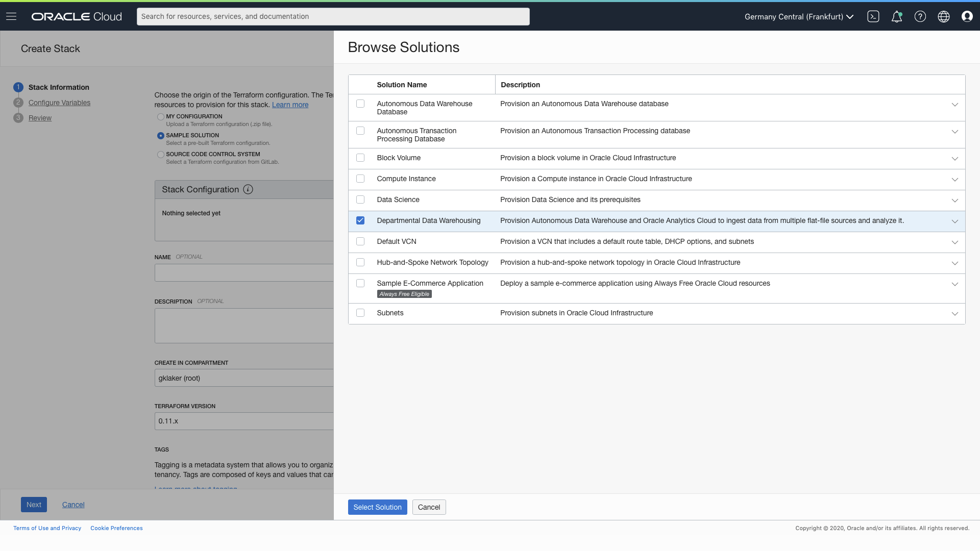Click the resources search field
The width and height of the screenshot is (980, 551).
pyautogui.click(x=333, y=16)
